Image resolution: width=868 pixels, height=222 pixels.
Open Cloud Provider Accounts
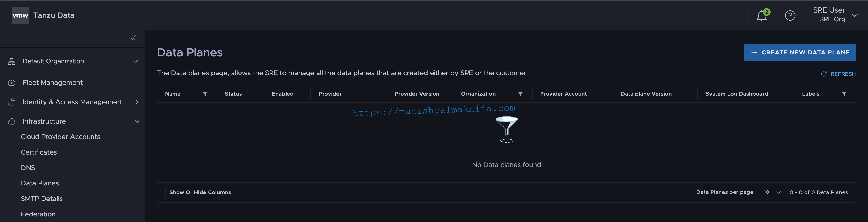pos(61,137)
